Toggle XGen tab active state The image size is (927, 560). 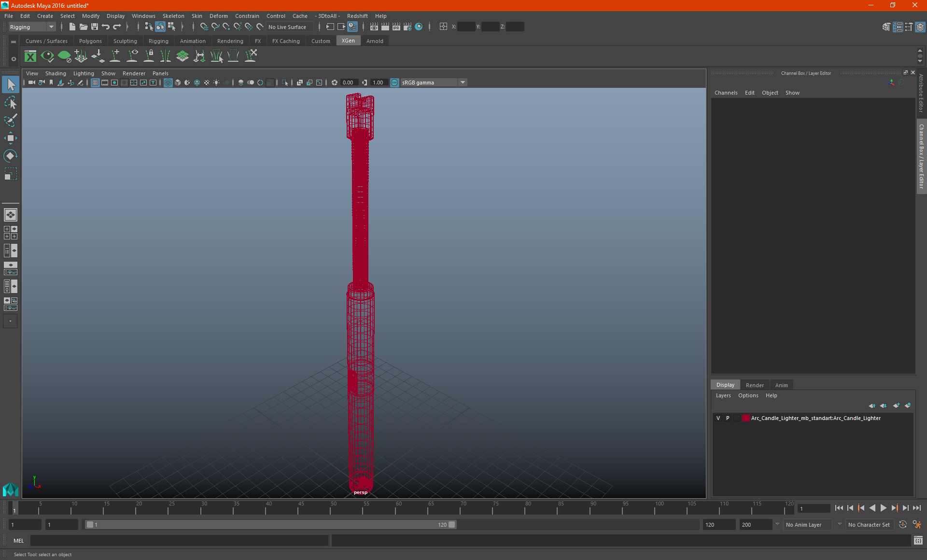coord(348,41)
